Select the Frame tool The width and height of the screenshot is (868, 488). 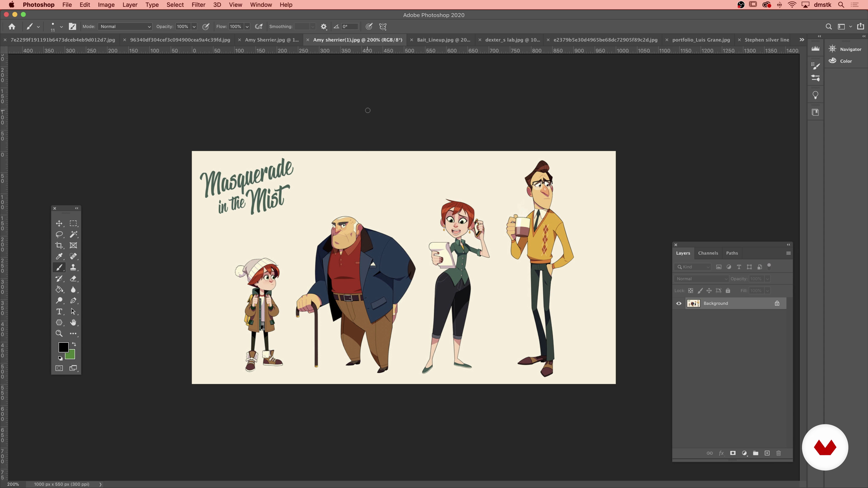click(x=73, y=246)
